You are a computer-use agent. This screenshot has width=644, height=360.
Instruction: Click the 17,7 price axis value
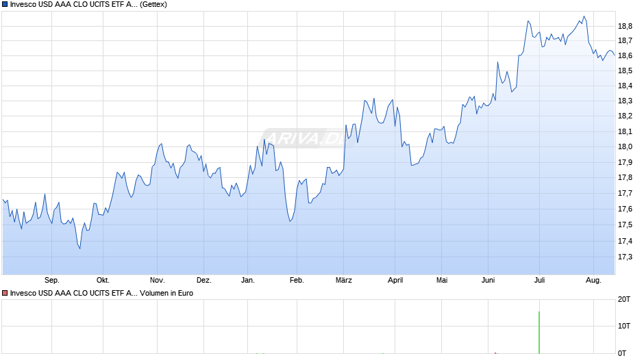pyautogui.click(x=625, y=193)
